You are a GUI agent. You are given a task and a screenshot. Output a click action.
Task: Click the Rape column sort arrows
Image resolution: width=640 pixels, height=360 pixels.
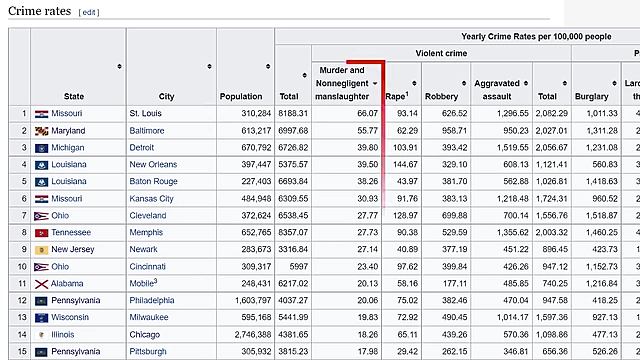(x=414, y=83)
